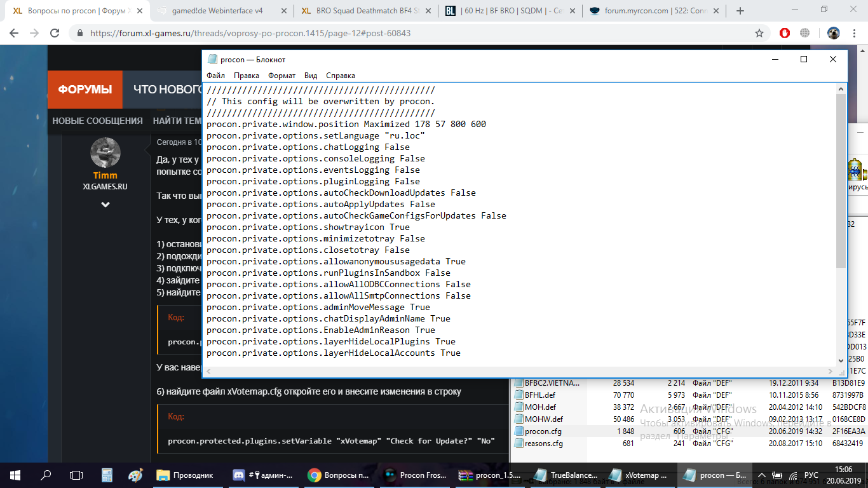Open Windows Start menu
The width and height of the screenshot is (868, 488).
coord(15,475)
